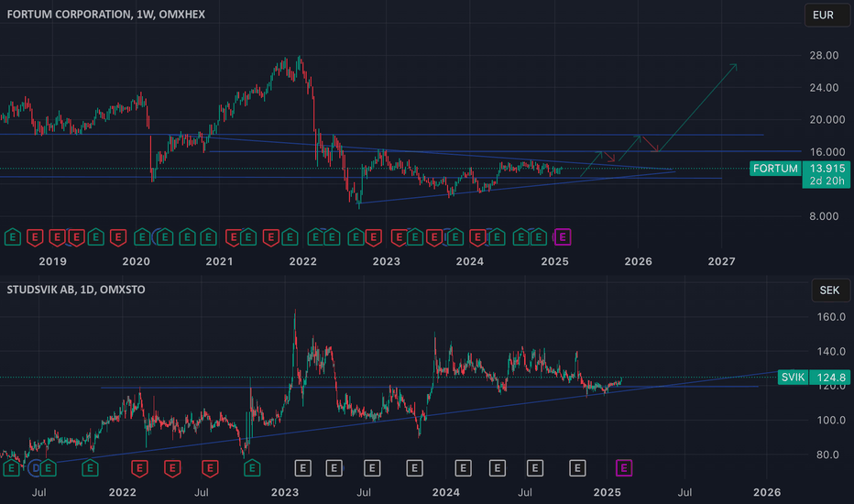Image resolution: width=854 pixels, height=504 pixels.
Task: Click the 2026 label on Studsvik time axis
Action: (x=767, y=493)
